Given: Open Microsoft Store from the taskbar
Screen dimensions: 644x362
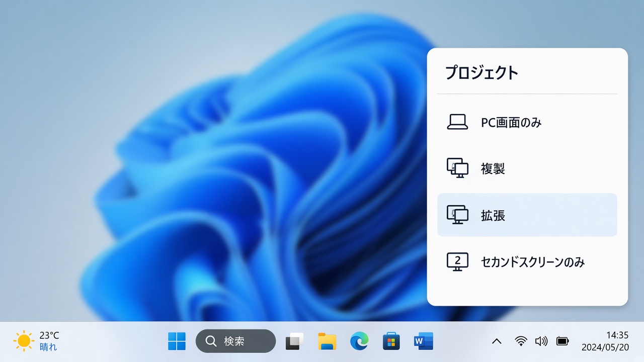Looking at the screenshot, I should pyautogui.click(x=391, y=341).
